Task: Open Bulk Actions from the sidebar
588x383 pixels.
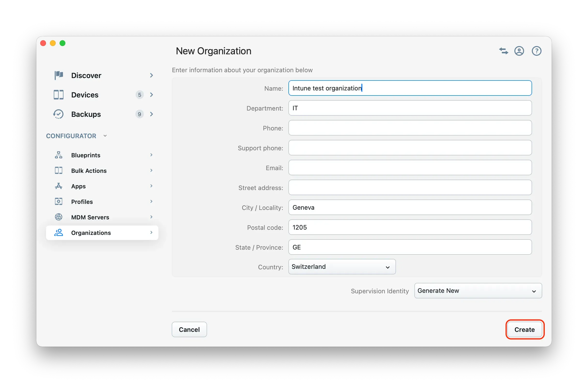Action: coord(88,171)
